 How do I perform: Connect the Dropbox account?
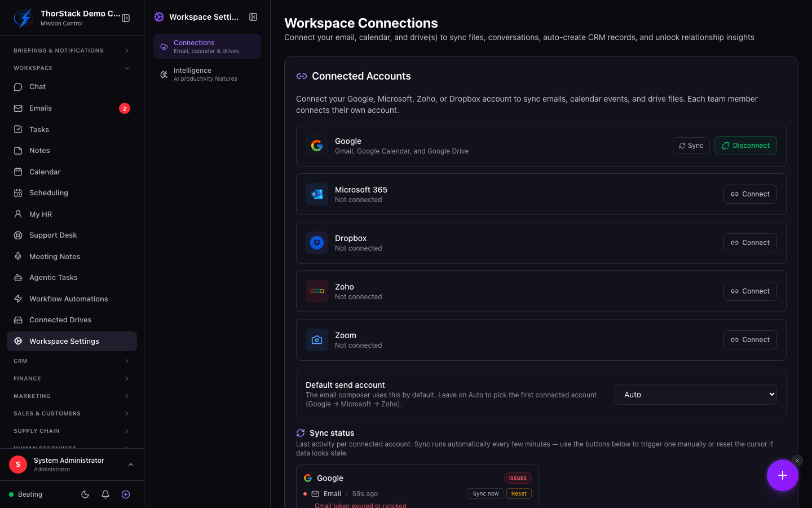click(750, 243)
